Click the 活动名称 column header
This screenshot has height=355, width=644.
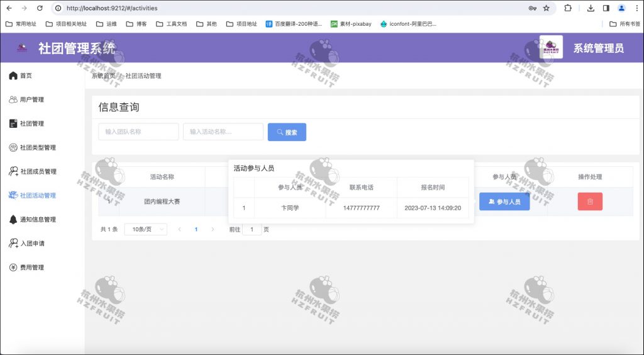(162, 177)
